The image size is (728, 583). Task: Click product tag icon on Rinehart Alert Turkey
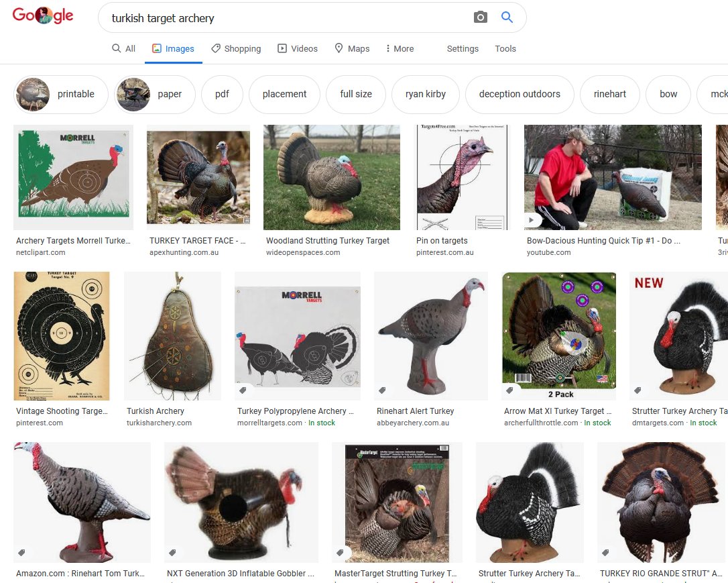(x=382, y=390)
